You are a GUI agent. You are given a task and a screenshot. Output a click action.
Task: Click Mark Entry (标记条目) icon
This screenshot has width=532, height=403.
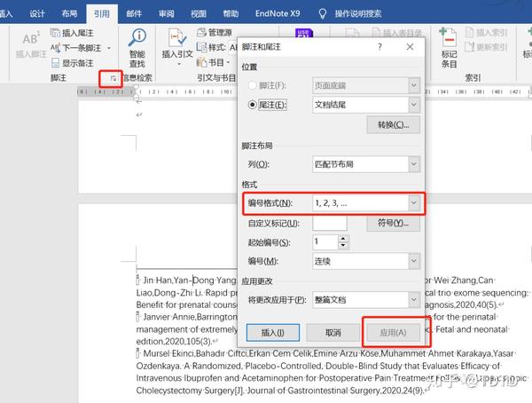pos(449,48)
